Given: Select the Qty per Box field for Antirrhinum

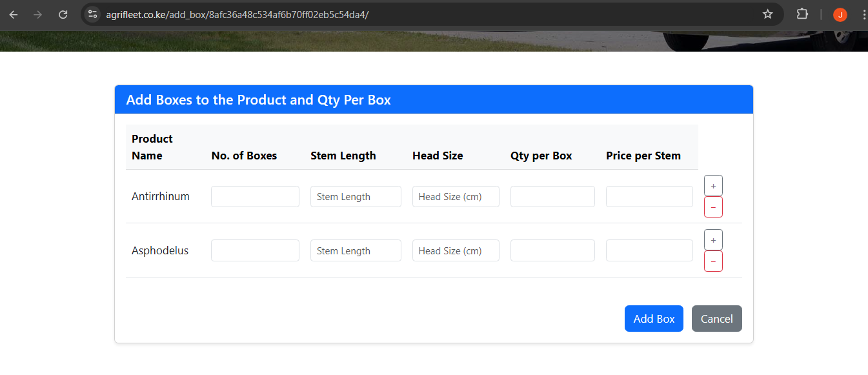Looking at the screenshot, I should click(x=552, y=196).
